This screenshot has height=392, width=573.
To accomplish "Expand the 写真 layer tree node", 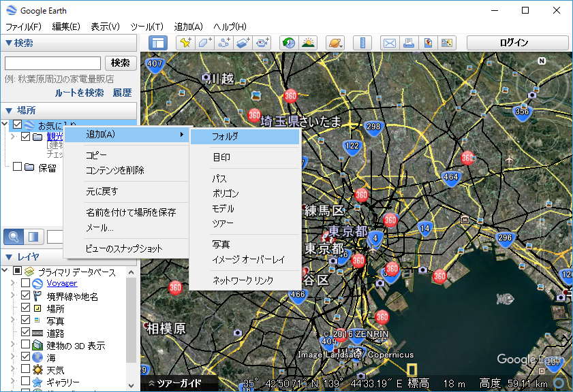I will point(13,320).
